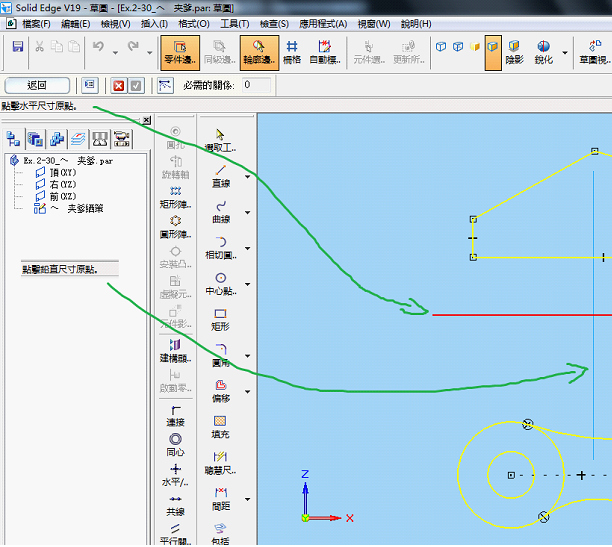The height and width of the screenshot is (547, 612).
Task: Open the 編輯(E) menu
Action: tap(75, 24)
